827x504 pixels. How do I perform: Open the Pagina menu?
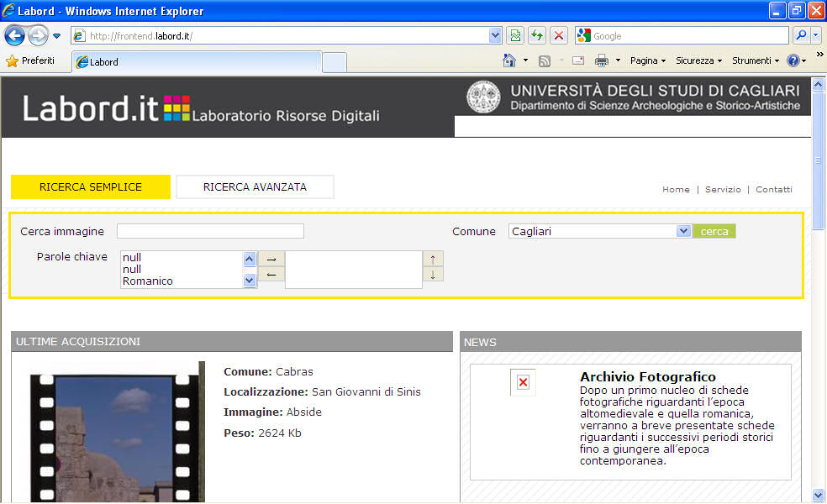pos(648,60)
